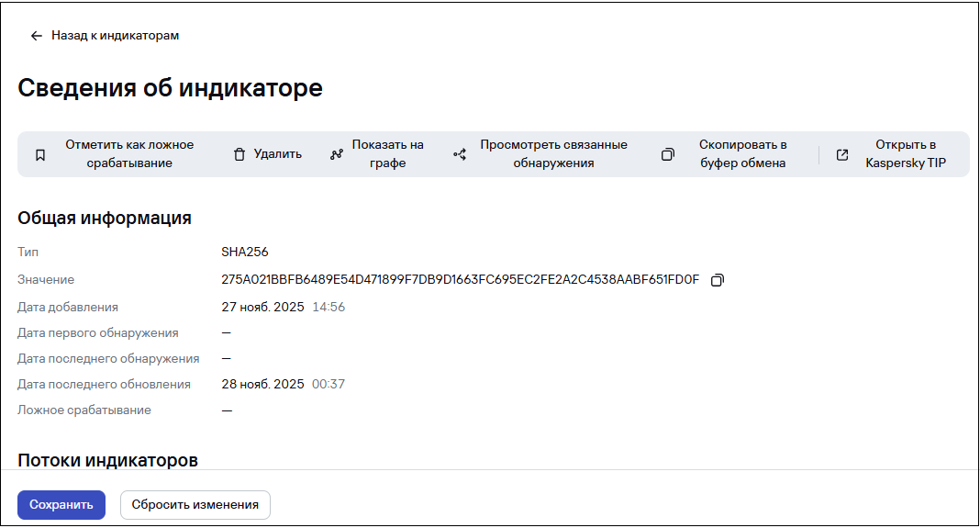Click the 'Значение' label
This screenshot has height=528, width=980.
point(46,280)
